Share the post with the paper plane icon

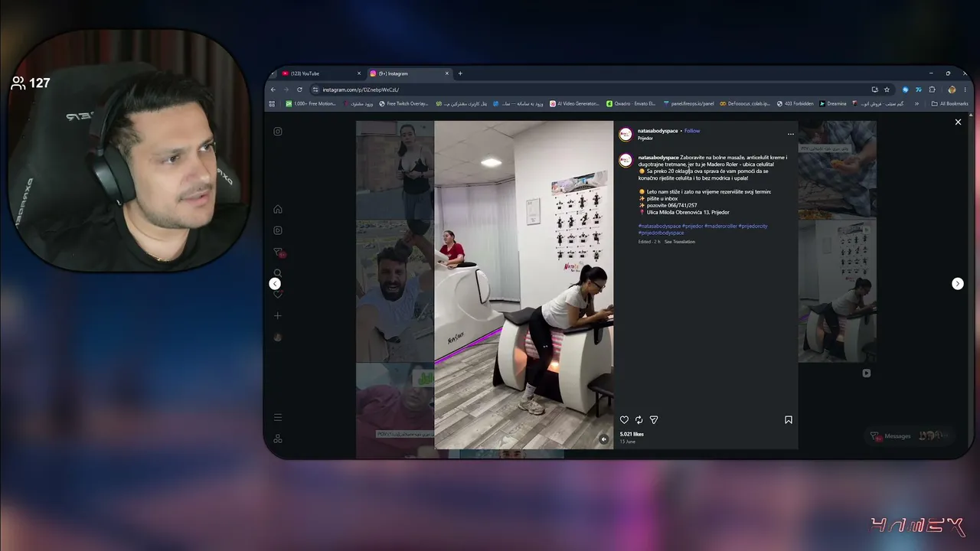(654, 419)
